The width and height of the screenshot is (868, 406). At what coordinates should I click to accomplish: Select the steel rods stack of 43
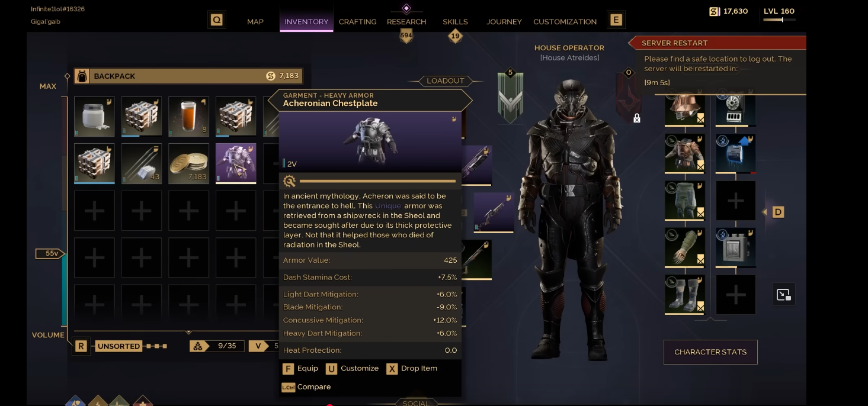(x=141, y=163)
